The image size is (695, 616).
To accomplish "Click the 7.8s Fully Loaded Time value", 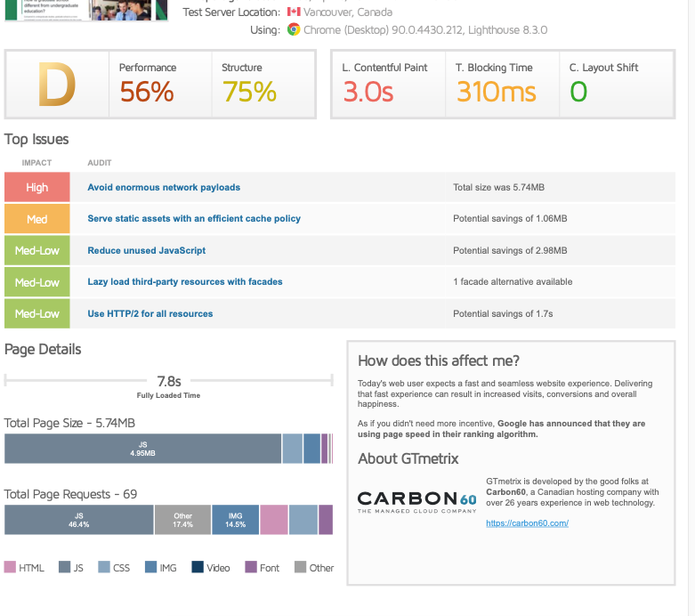I will 169,381.
